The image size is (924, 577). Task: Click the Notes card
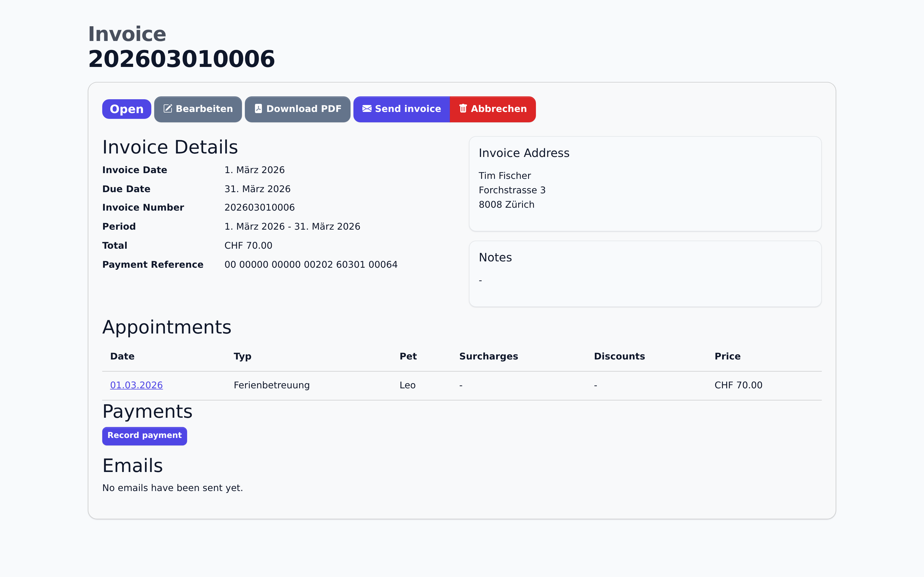point(645,273)
